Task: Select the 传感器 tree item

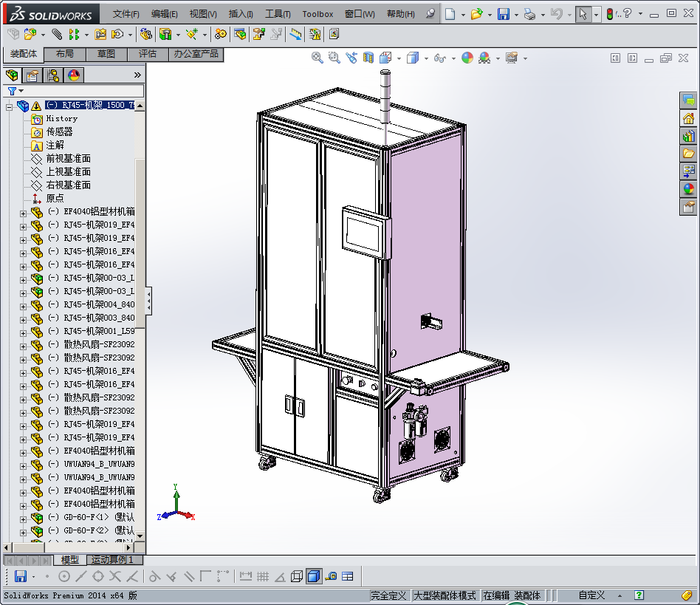Action: [x=59, y=131]
